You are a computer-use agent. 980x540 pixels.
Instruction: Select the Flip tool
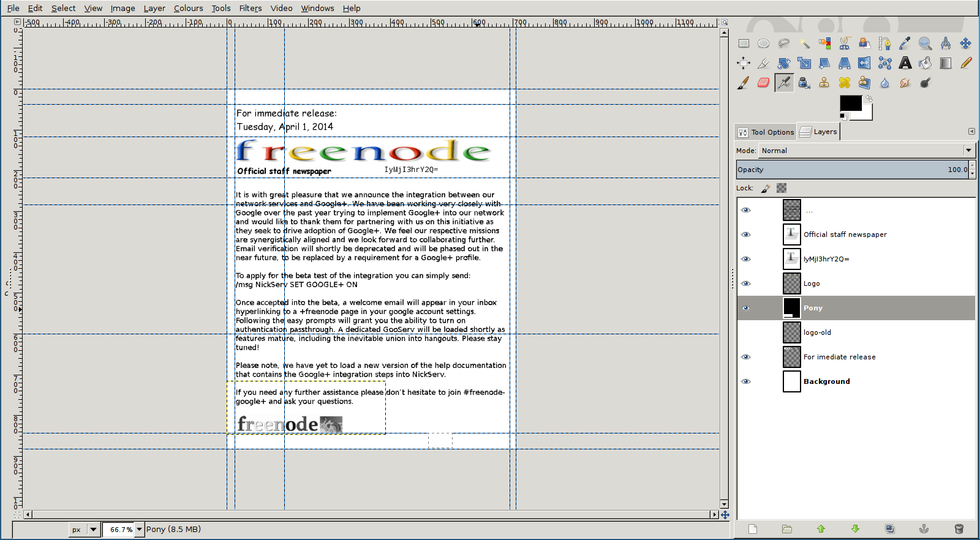(x=864, y=63)
